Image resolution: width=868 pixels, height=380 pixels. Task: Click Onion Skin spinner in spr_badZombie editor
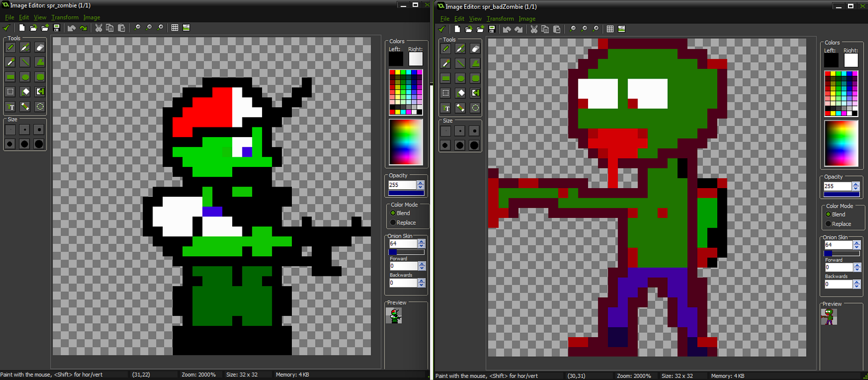click(x=857, y=245)
